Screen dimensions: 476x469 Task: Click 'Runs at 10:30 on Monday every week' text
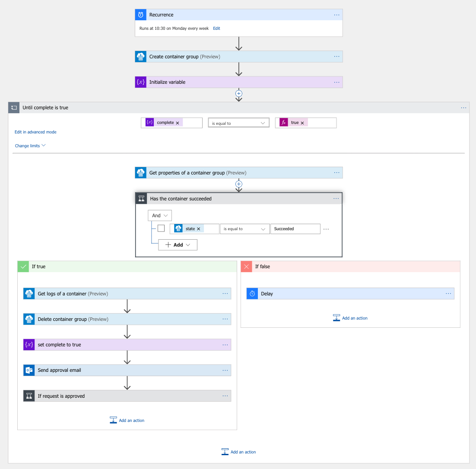point(174,28)
